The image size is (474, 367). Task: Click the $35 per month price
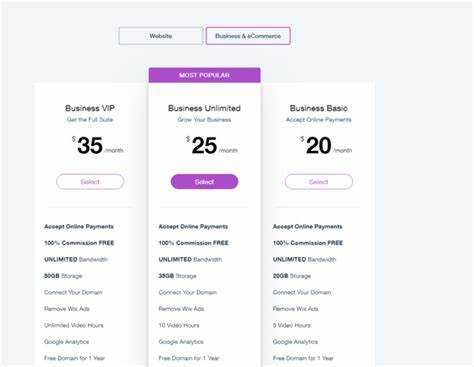point(97,146)
